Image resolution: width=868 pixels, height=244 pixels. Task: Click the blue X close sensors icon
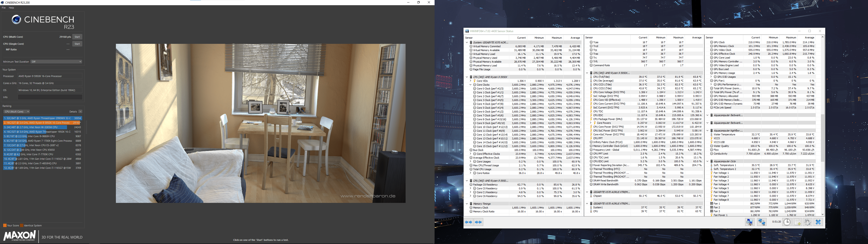pos(818,222)
